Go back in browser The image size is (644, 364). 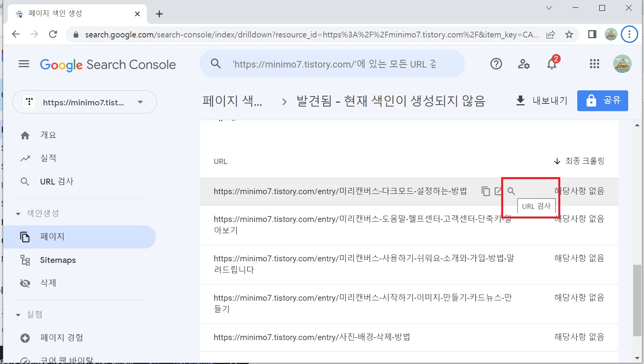coord(16,34)
